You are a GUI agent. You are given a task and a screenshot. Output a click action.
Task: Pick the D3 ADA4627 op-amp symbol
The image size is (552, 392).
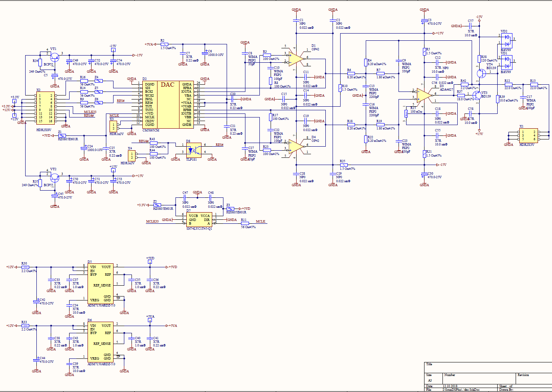tap(424, 96)
